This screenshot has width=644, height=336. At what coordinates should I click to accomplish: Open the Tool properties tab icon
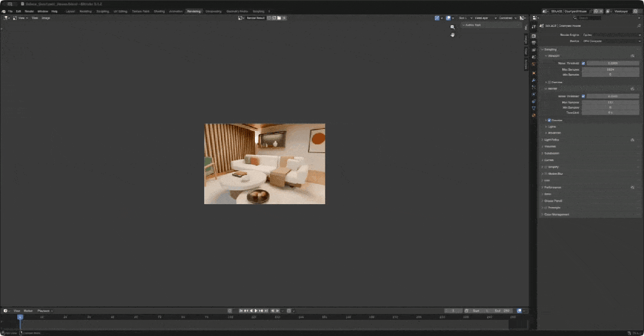point(534,27)
